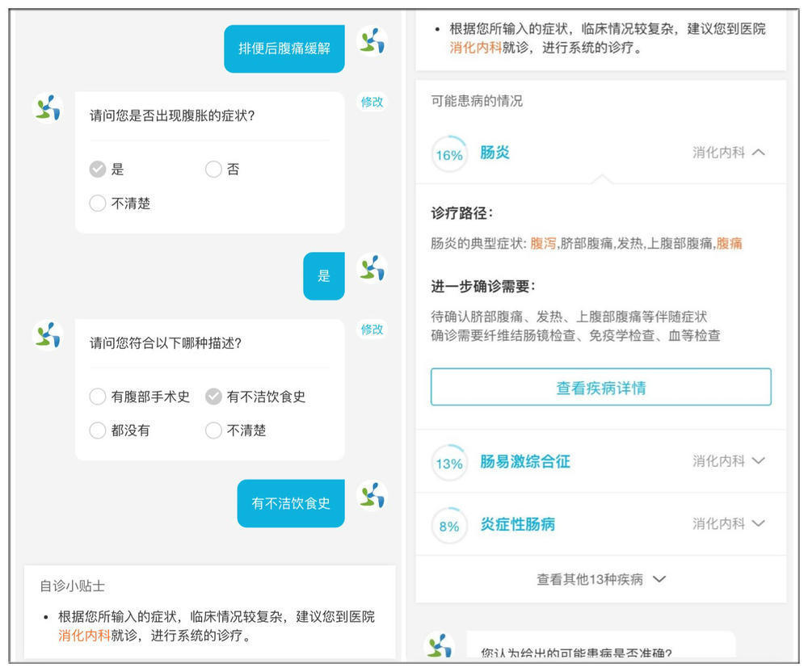
Task: Click the bot avatar near accuracy question
Action: coord(439,645)
